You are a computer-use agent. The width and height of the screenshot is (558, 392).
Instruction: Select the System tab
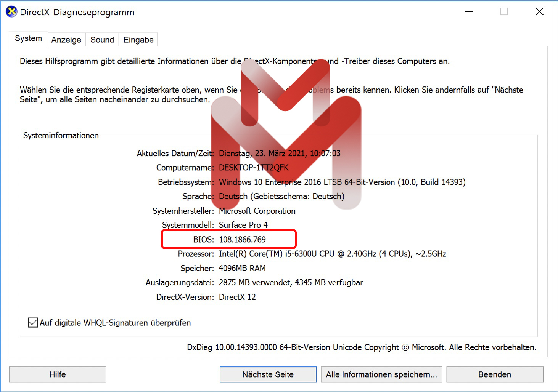pyautogui.click(x=29, y=38)
